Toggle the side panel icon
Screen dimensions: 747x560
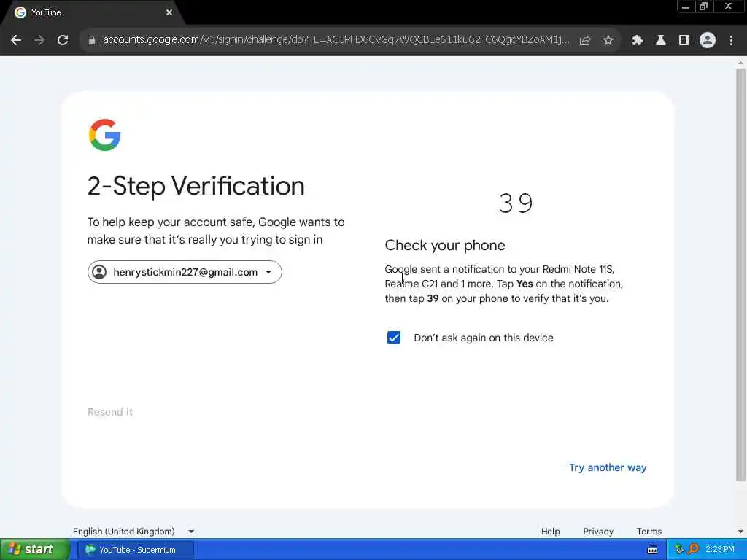(x=684, y=41)
